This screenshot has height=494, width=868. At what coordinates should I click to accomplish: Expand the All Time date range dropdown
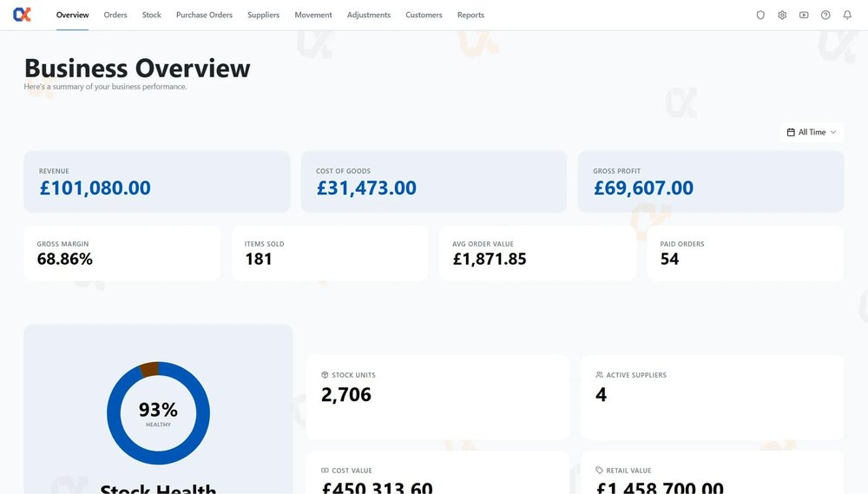pos(812,132)
